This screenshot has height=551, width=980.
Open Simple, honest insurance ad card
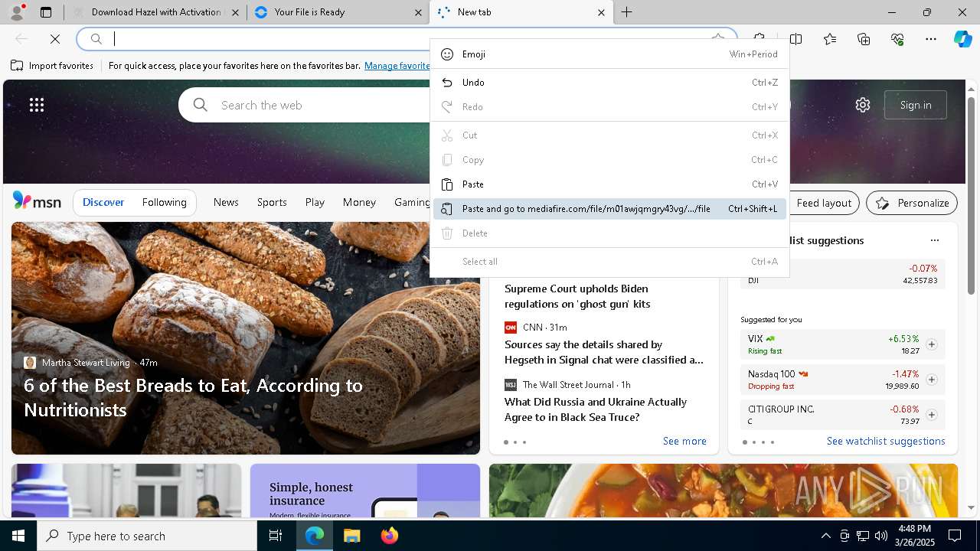click(x=365, y=491)
